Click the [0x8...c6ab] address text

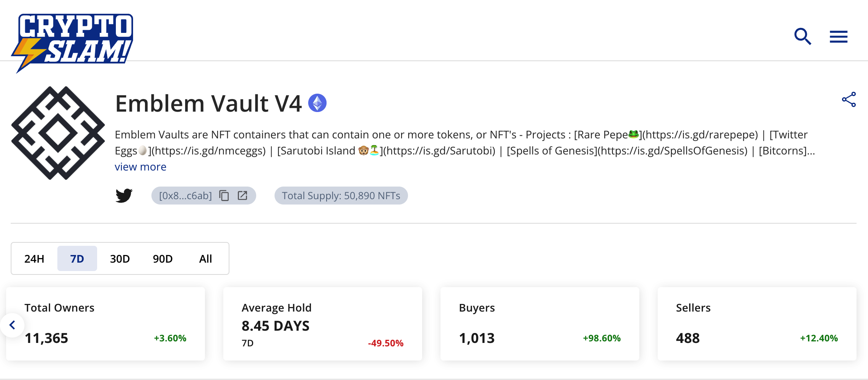(185, 196)
